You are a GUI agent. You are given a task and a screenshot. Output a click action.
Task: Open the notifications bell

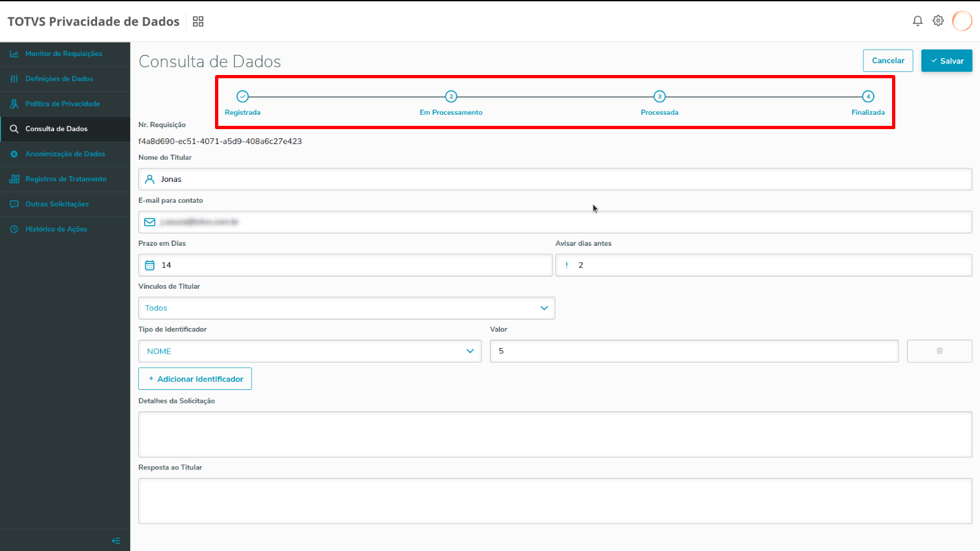pos(917,21)
